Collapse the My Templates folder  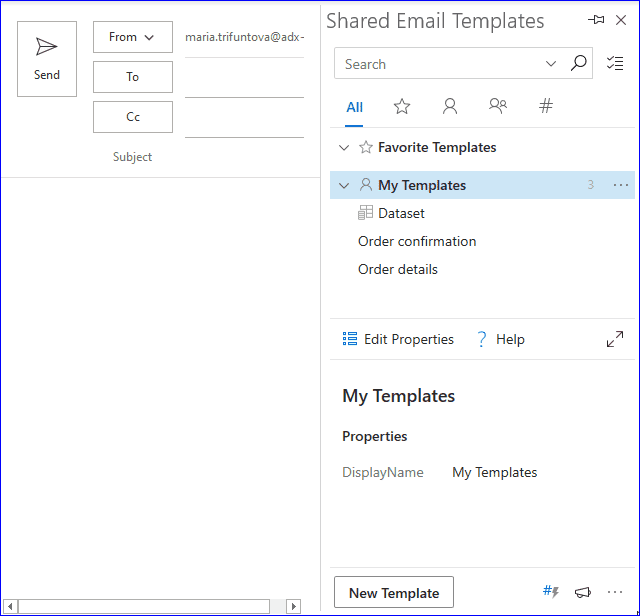[x=344, y=185]
